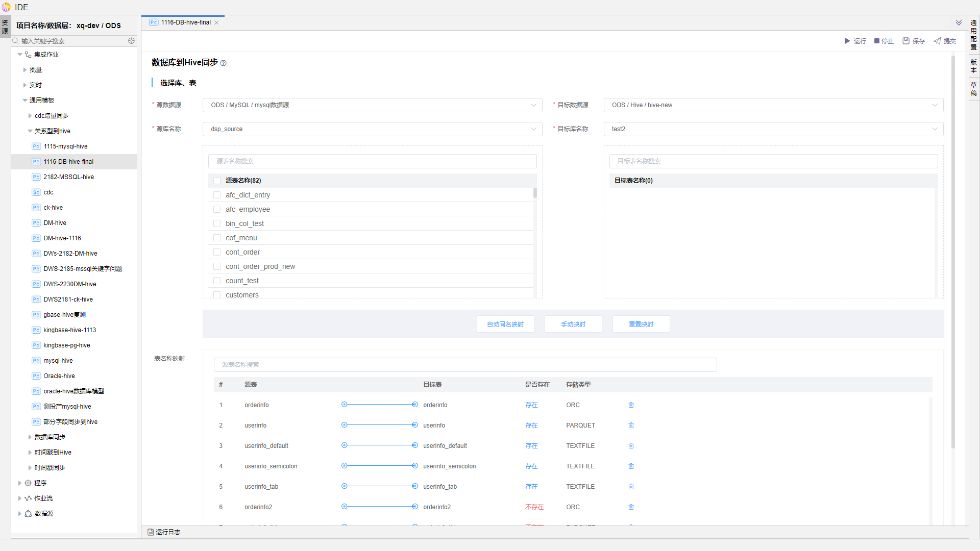Toggle the select-all 源表名称(82) checkbox
Screen dimensions: 980x551
[217, 181]
